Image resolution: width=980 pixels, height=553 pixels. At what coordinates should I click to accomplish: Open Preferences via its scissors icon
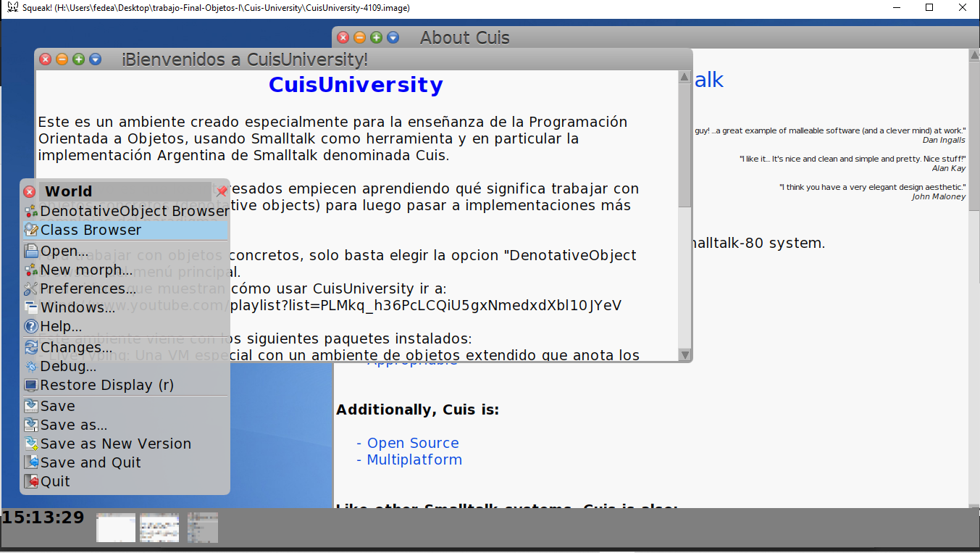(30, 288)
